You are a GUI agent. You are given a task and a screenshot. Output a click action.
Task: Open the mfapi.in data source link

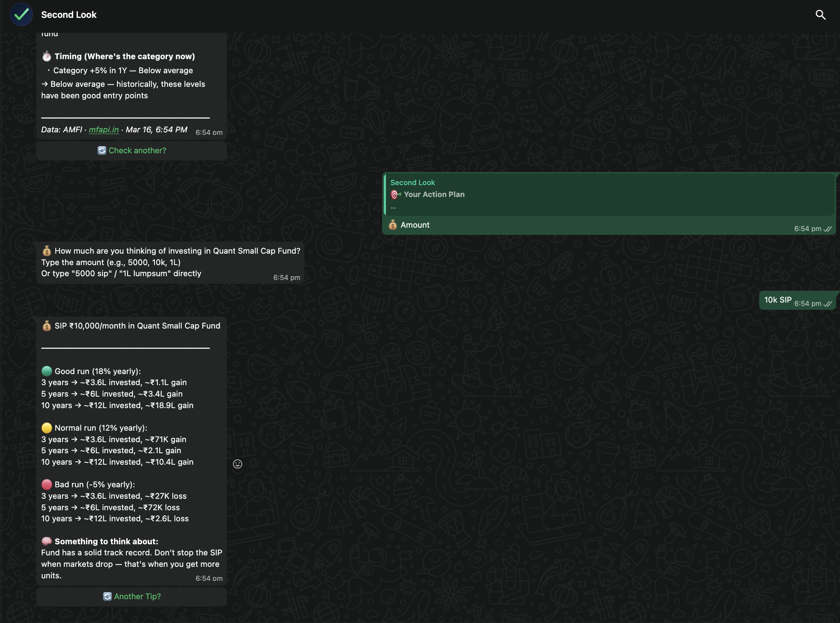coord(103,129)
